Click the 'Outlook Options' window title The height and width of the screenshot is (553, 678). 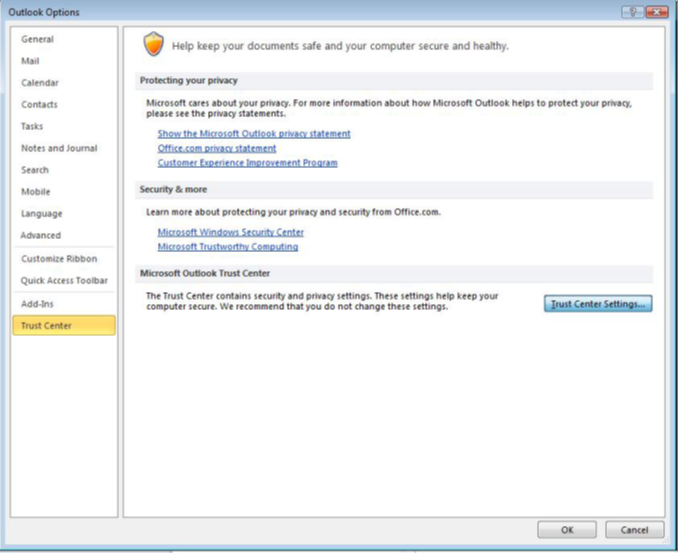click(x=44, y=12)
